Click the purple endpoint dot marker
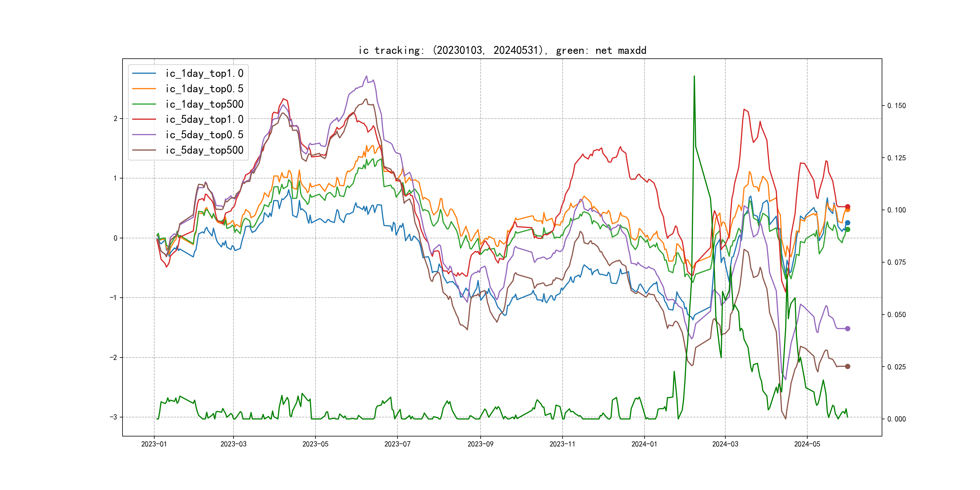The width and height of the screenshot is (980, 490). click(847, 329)
